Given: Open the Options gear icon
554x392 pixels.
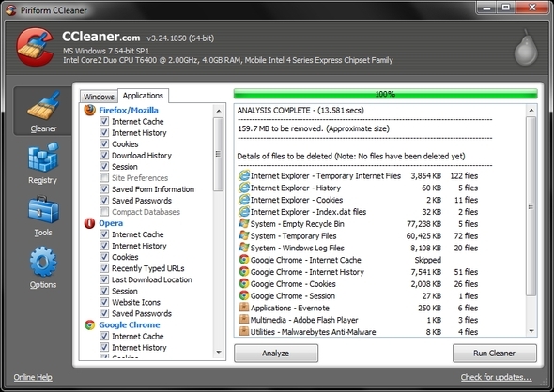Looking at the screenshot, I should coord(43,262).
